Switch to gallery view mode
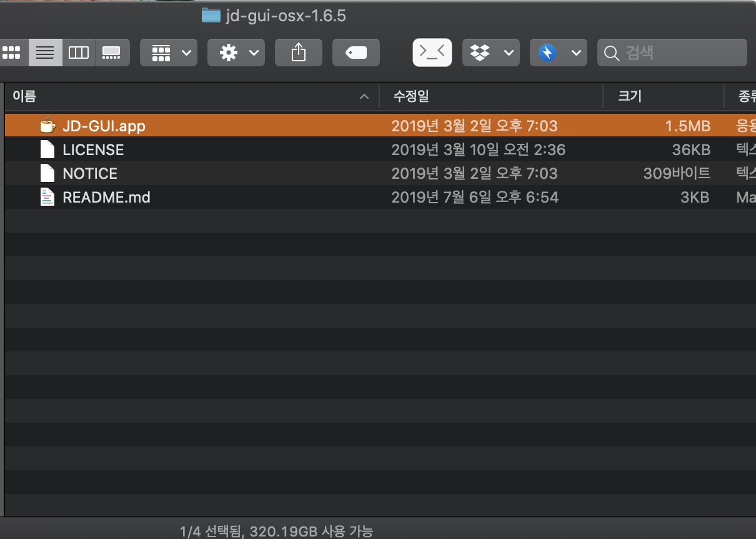The image size is (756, 539). (112, 53)
